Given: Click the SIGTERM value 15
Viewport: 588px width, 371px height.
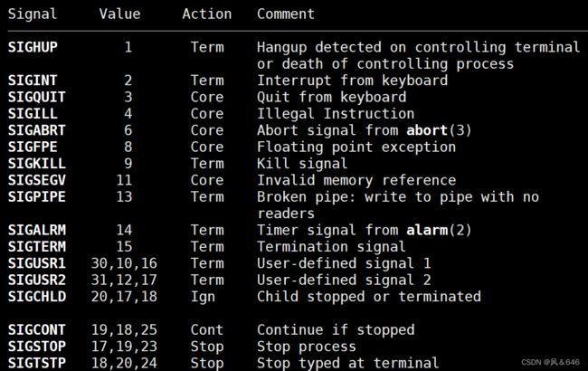Looking at the screenshot, I should (x=124, y=247).
